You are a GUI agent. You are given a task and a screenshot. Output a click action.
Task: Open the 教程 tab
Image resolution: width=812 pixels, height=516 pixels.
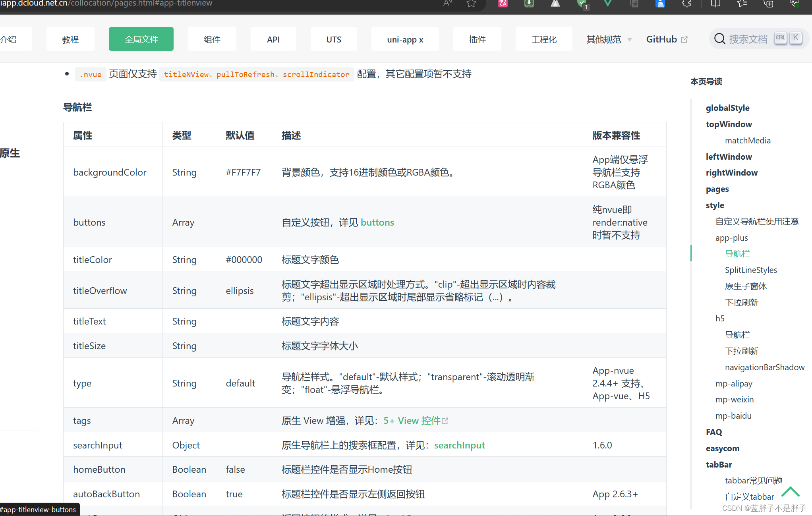pyautogui.click(x=70, y=39)
